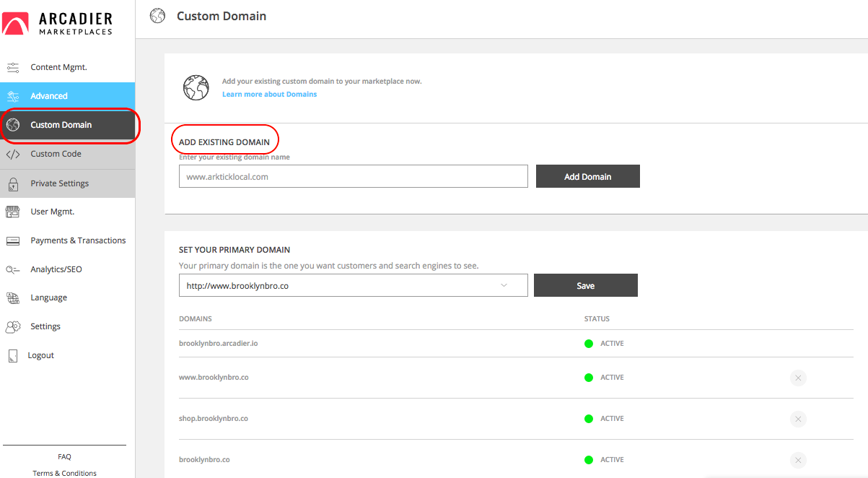Remove the shop.brooklynbro.co domain
This screenshot has height=478, width=868.
(x=797, y=419)
